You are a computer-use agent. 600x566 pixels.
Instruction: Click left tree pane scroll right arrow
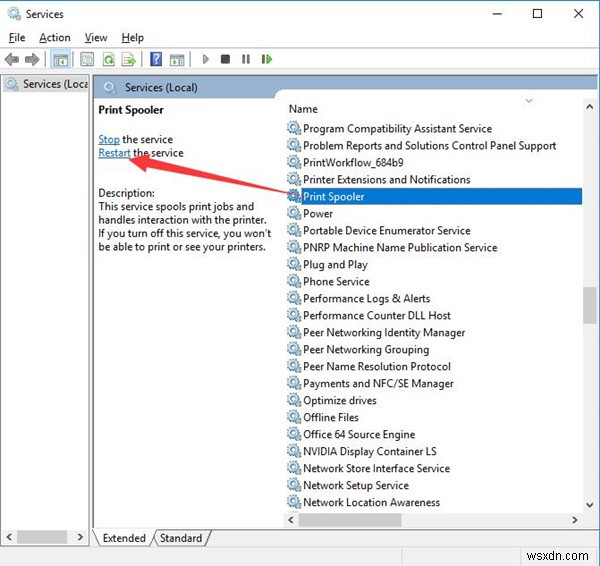tap(80, 537)
